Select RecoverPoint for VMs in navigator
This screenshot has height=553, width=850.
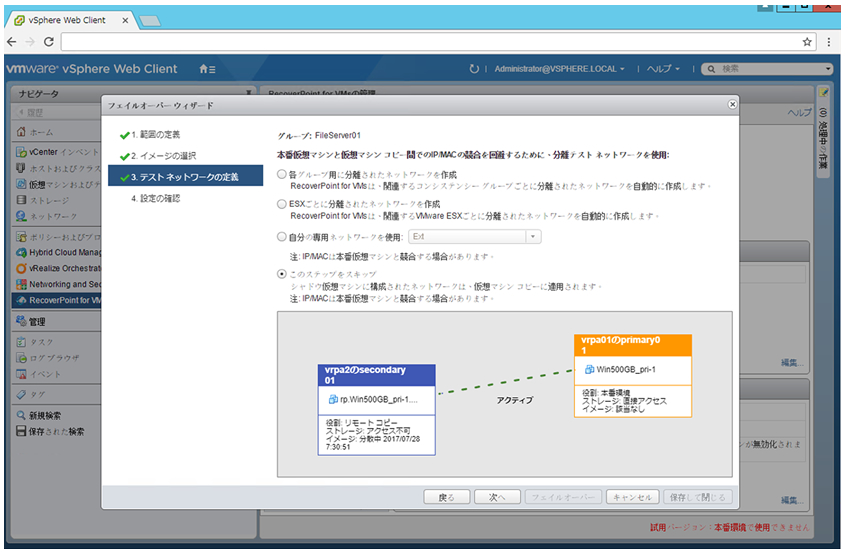coord(57,300)
